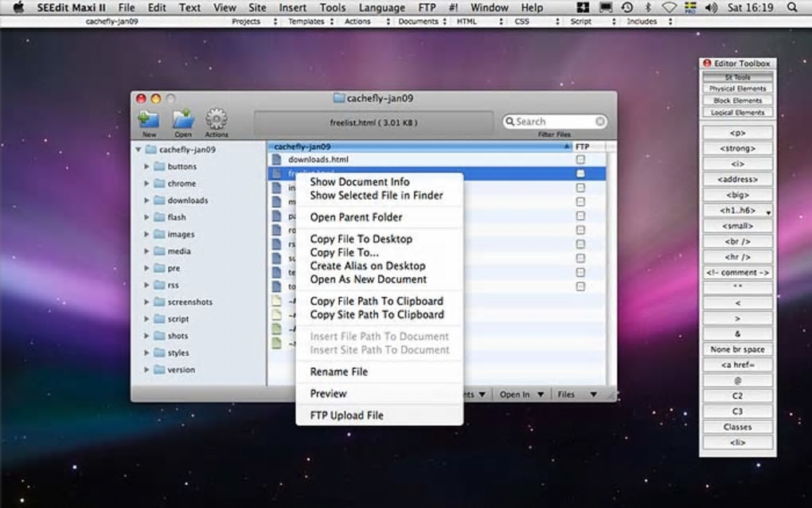The height and width of the screenshot is (508, 812).
Task: Open the FTP menu in menu bar
Action: [x=427, y=7]
